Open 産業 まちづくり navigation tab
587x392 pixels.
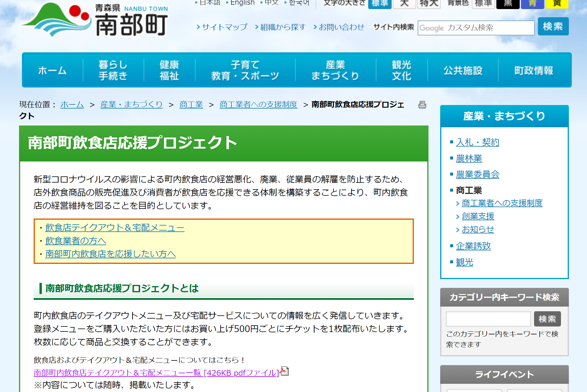pyautogui.click(x=335, y=70)
